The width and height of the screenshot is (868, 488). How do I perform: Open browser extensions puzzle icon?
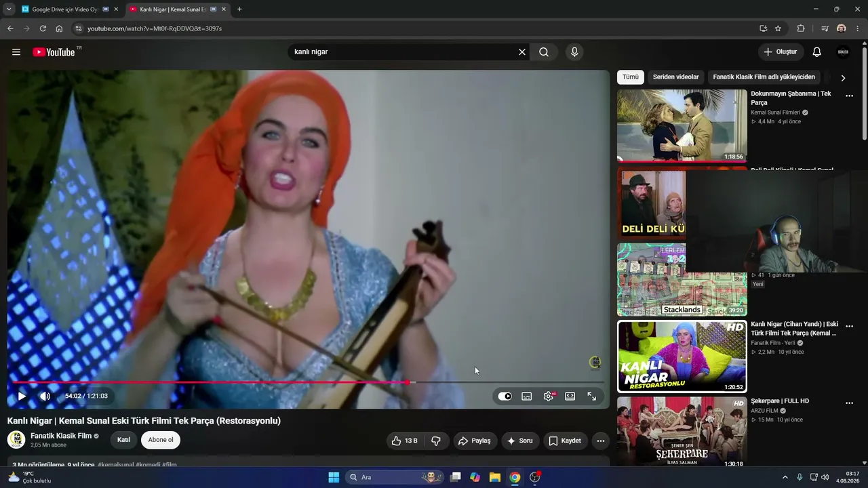point(801,28)
